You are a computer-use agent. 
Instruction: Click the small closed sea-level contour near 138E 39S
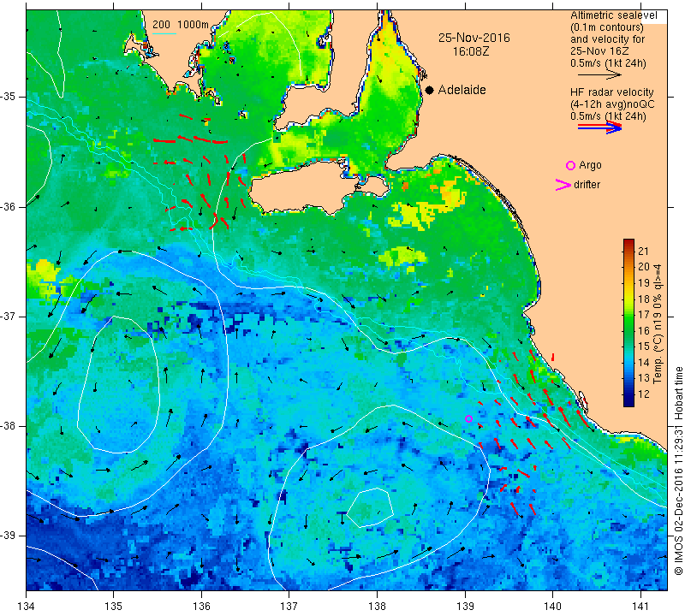[x=371, y=507]
